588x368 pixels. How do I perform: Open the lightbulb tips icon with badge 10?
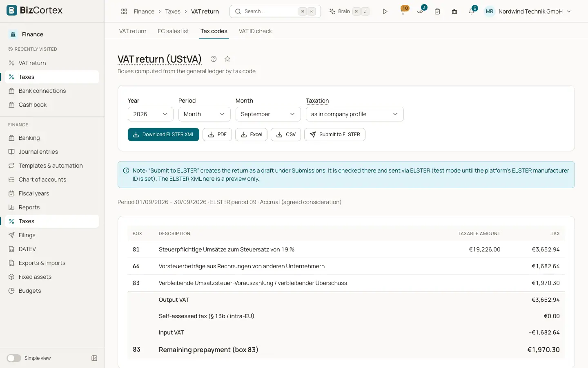point(403,11)
